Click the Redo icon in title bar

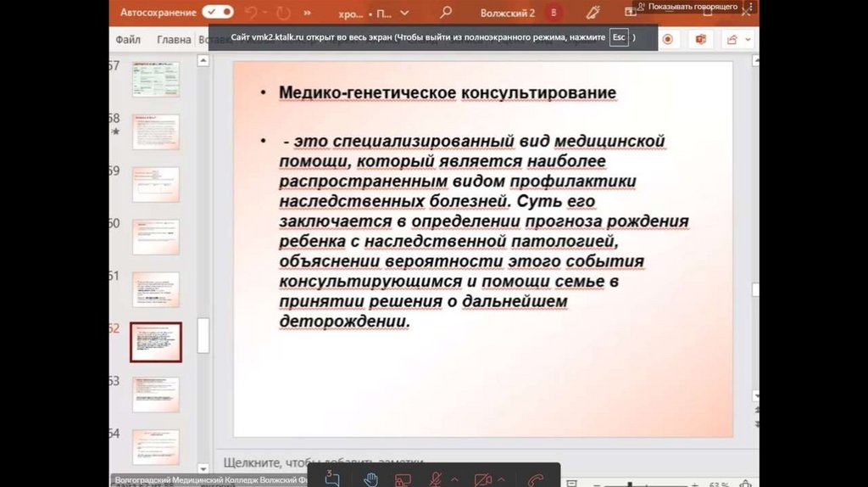[x=283, y=13]
